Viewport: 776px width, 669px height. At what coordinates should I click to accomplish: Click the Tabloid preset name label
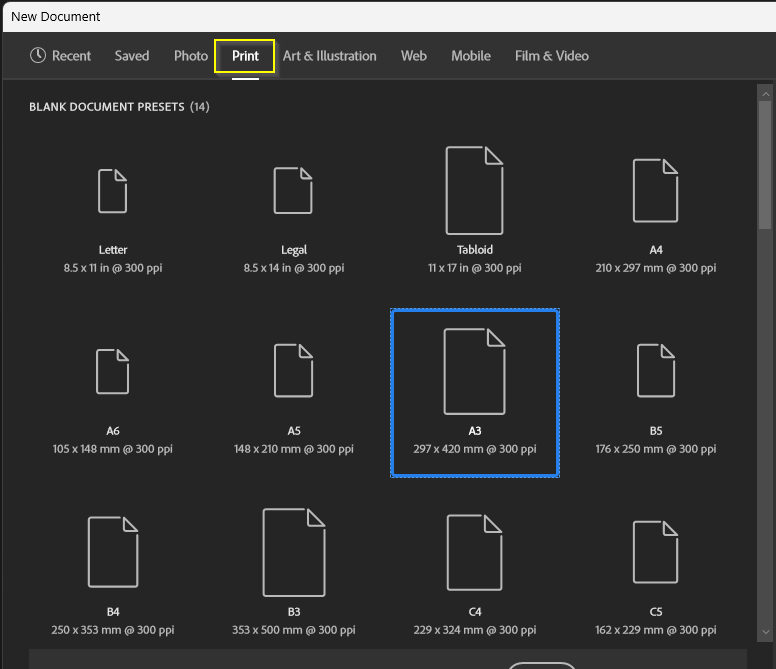pos(475,250)
